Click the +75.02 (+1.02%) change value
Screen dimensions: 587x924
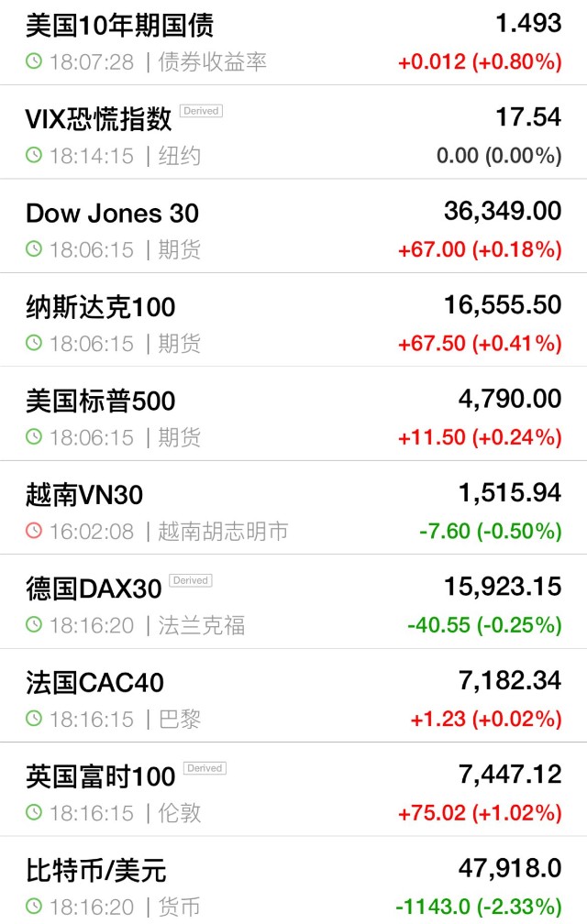pos(480,813)
